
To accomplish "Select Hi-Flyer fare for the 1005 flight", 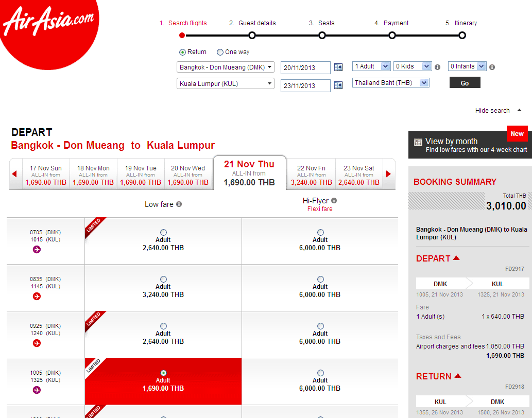I will pos(320,373).
